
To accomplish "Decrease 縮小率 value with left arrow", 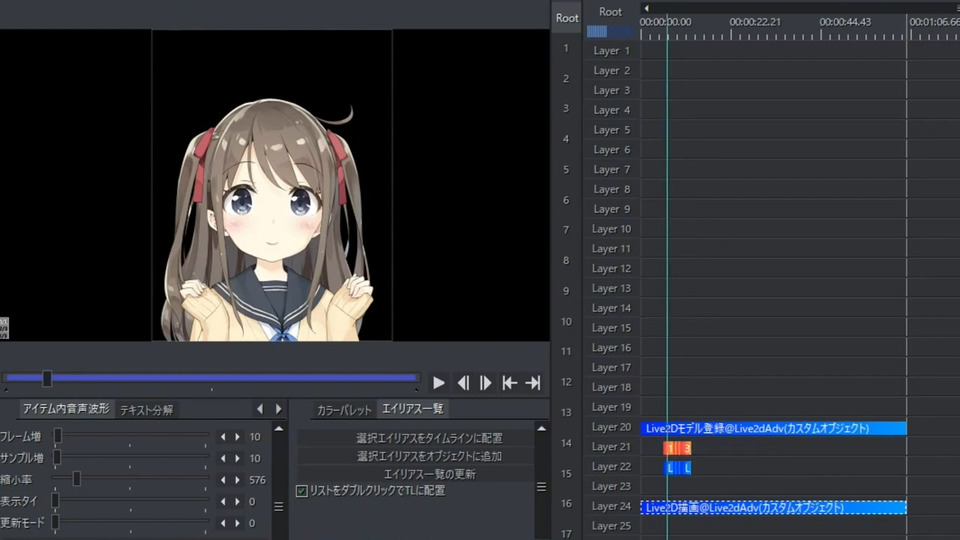I will pos(223,480).
